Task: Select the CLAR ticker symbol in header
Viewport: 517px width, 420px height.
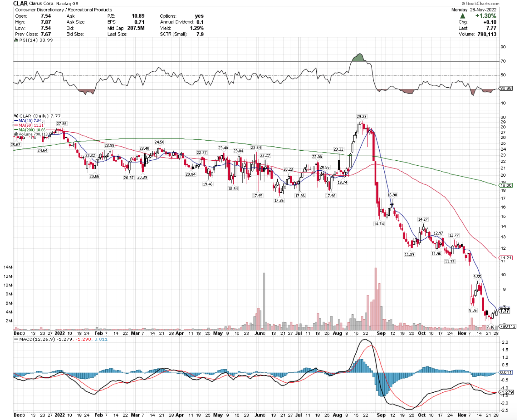Action: (20, 3)
